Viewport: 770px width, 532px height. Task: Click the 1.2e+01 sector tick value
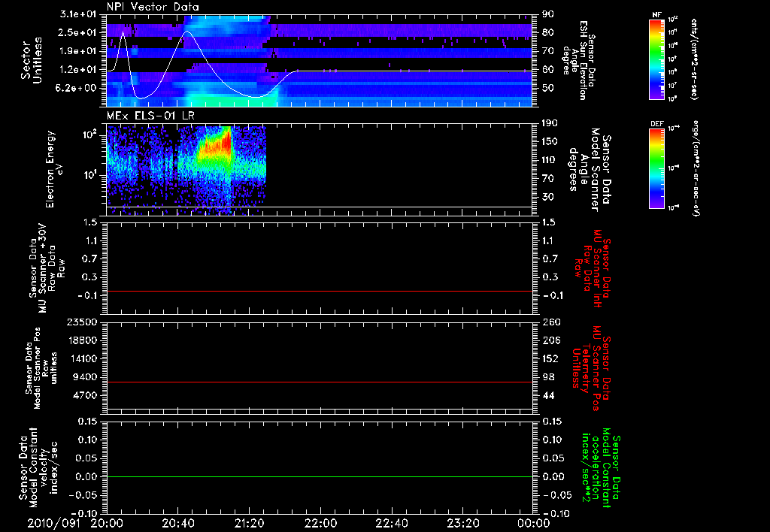click(x=78, y=70)
